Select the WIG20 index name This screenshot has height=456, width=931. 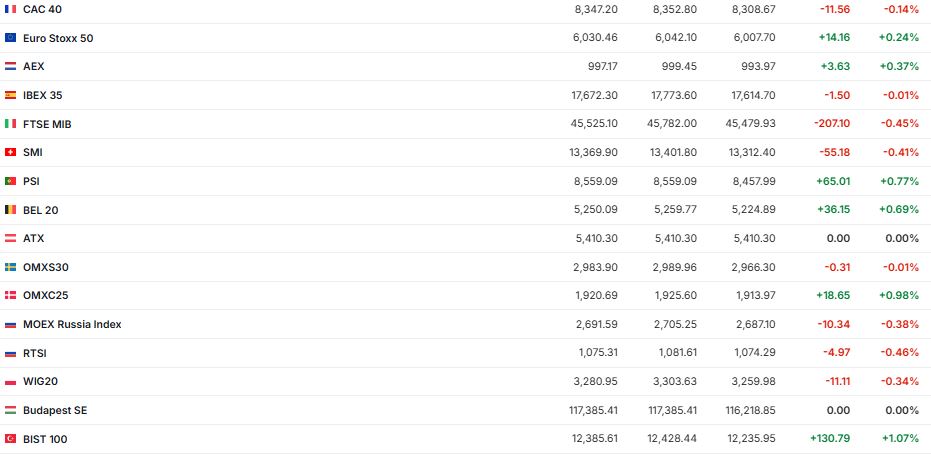(x=40, y=382)
